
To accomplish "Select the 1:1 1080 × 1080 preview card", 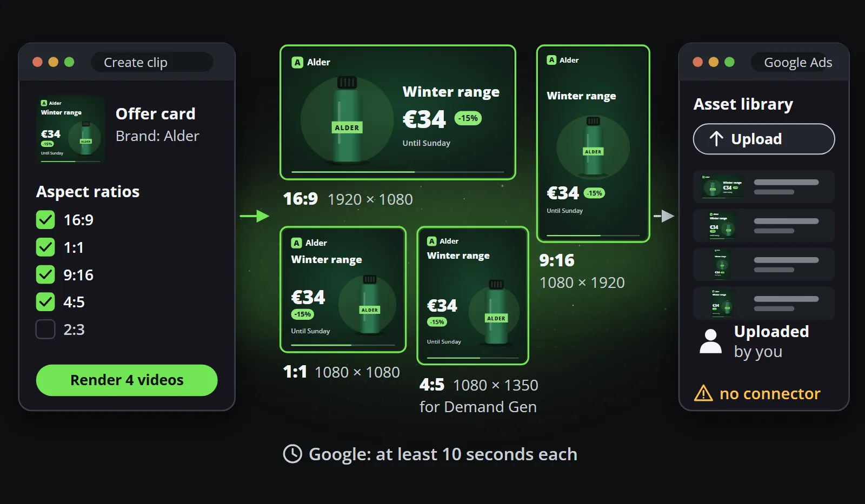I will point(343,290).
